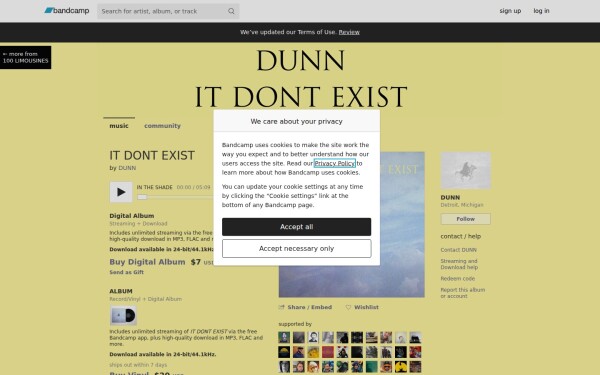Click the DUNN IT DONT EXIST banner
This screenshot has width=600, height=375.
(x=300, y=78)
